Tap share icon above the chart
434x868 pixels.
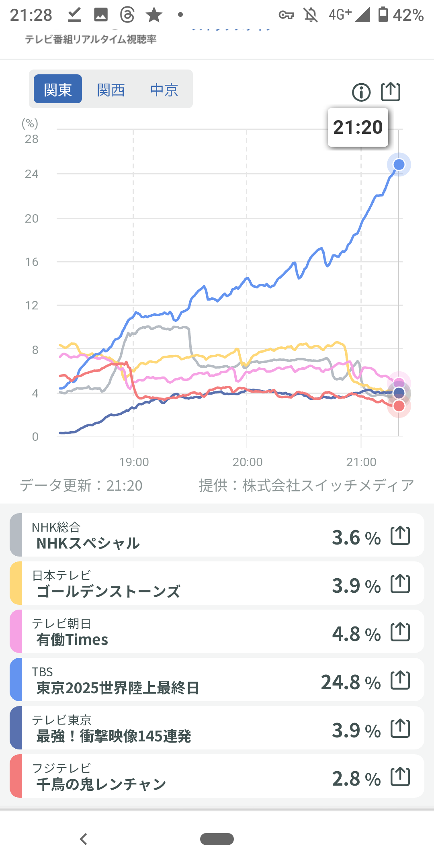coord(391,92)
